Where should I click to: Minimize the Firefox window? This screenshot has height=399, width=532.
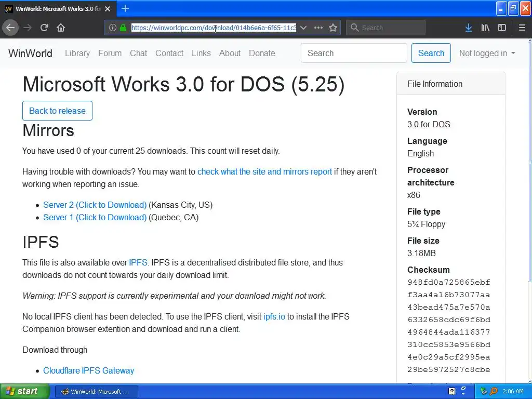click(x=501, y=8)
